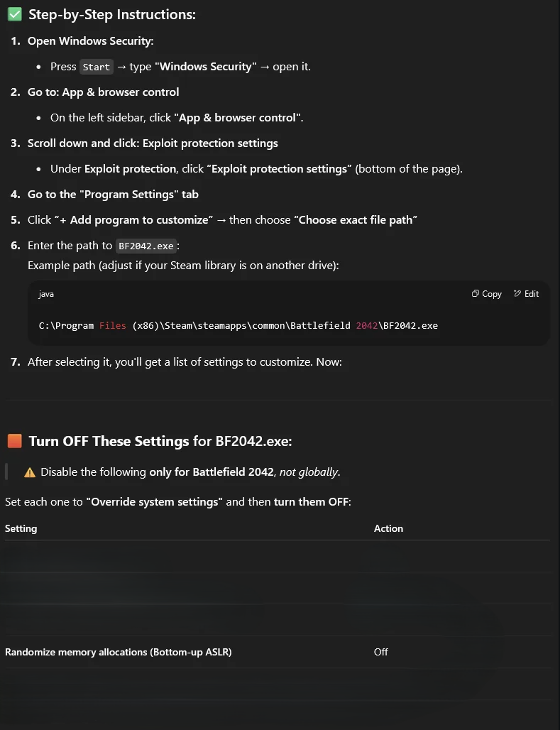This screenshot has width=560, height=730.
Task: Click the "Off" value in the table
Action: tap(381, 652)
